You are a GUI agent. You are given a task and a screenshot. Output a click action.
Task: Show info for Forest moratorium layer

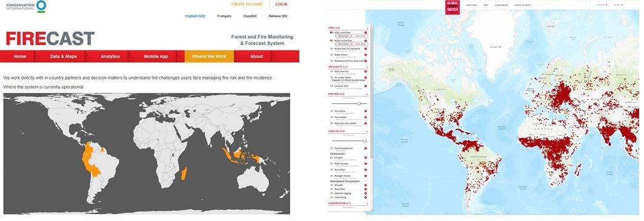coord(365,148)
